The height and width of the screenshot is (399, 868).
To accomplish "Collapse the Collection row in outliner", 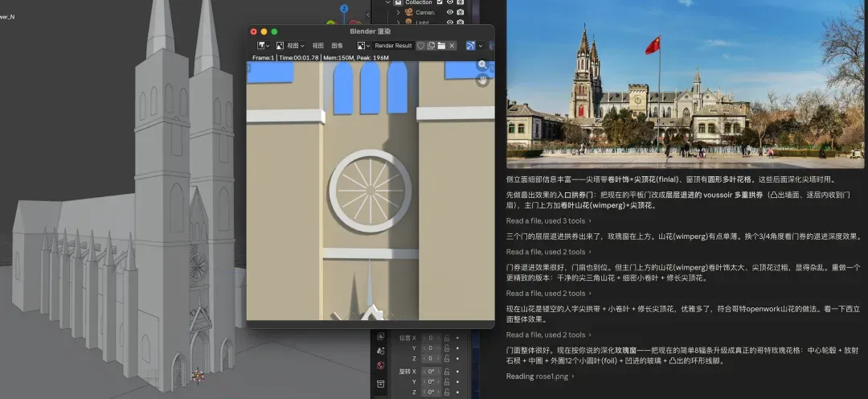I will [x=388, y=2].
